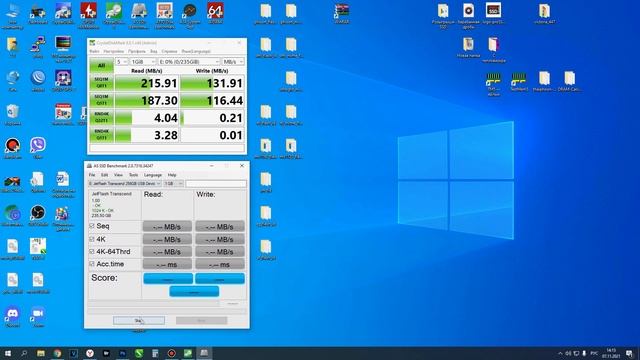The width and height of the screenshot is (640, 360).
Task: Click the empty text field beside 1 GB dropdown
Action: 216,184
